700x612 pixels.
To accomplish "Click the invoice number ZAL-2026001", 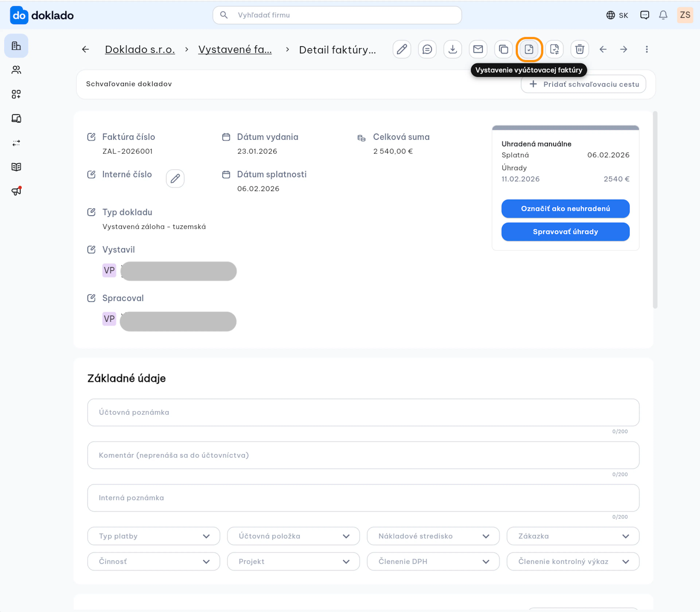I will (127, 151).
